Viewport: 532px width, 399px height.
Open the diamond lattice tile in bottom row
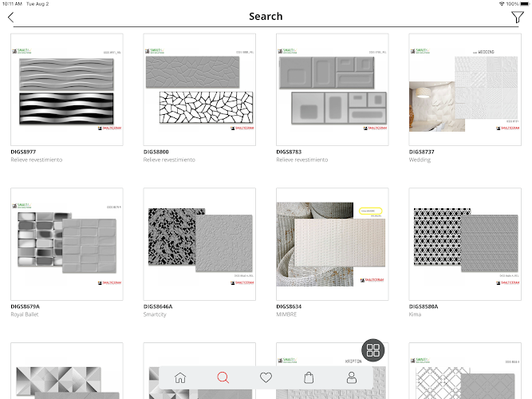coord(465,371)
